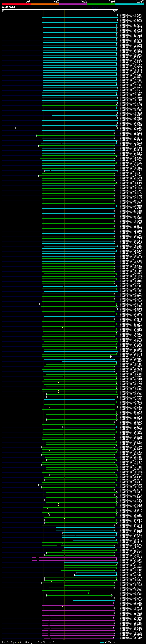The width and height of the screenshot is (146, 644).
Task: Click label UniRef100_A7TQ68
Action: coord(131,562)
